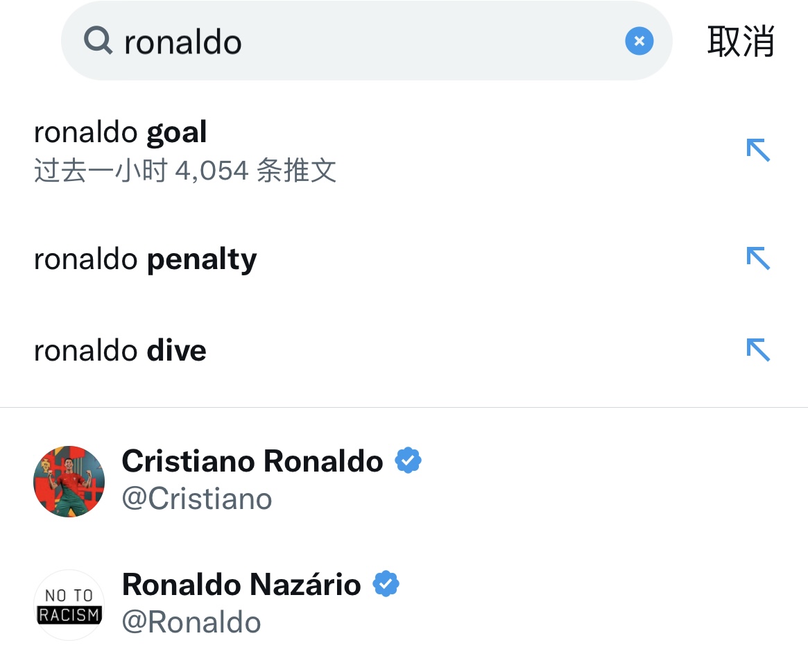Viewport: 808px width, 672px height.
Task: Click the magnifier search icon
Action: [x=98, y=42]
